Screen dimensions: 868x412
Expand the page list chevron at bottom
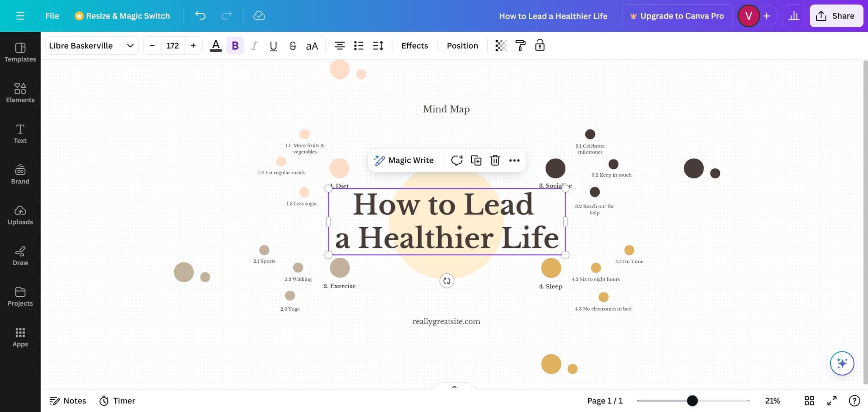[454, 387]
